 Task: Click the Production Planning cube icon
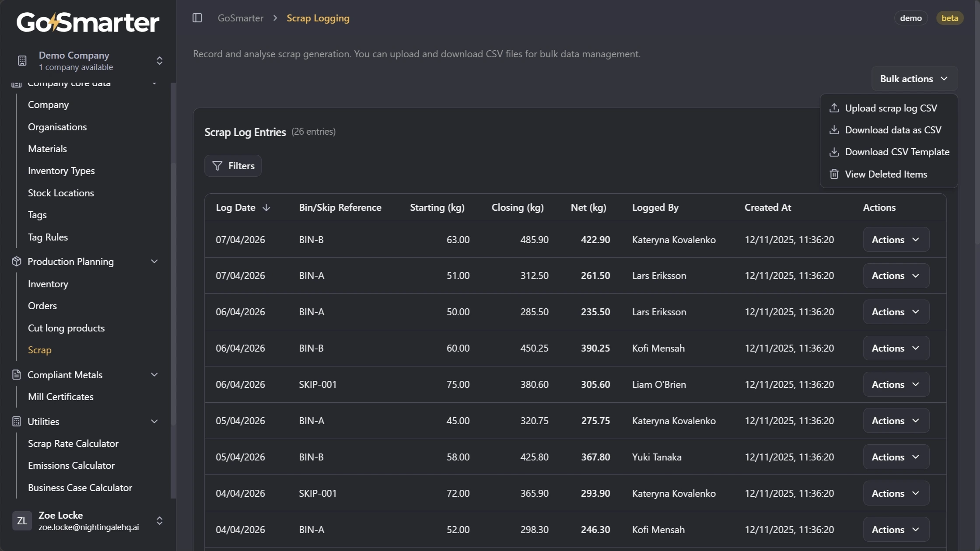(x=16, y=261)
